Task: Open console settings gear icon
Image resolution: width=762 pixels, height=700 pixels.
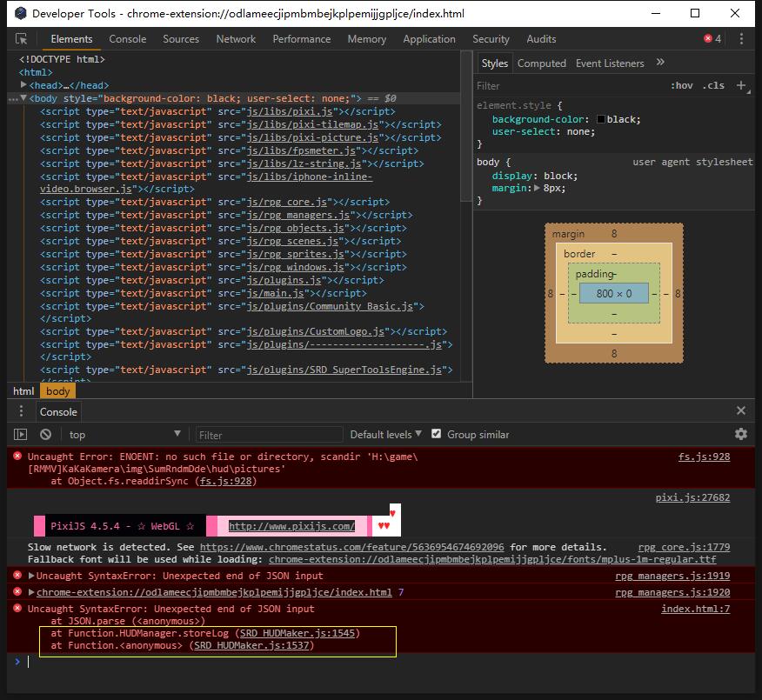Action: 740,434
